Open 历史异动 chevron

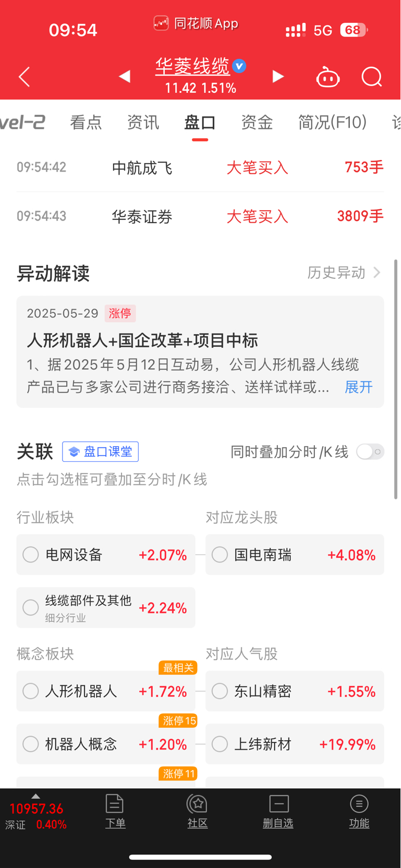click(377, 273)
